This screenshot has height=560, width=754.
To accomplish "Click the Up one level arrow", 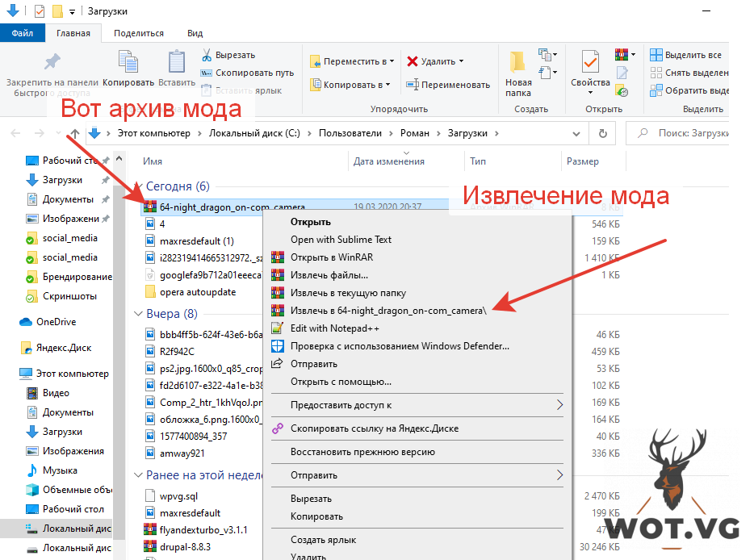I will point(75,133).
